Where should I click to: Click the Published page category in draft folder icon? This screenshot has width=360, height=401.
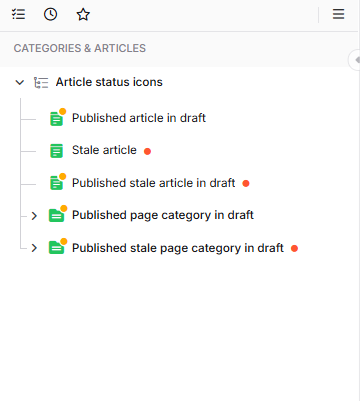pyautogui.click(x=58, y=214)
